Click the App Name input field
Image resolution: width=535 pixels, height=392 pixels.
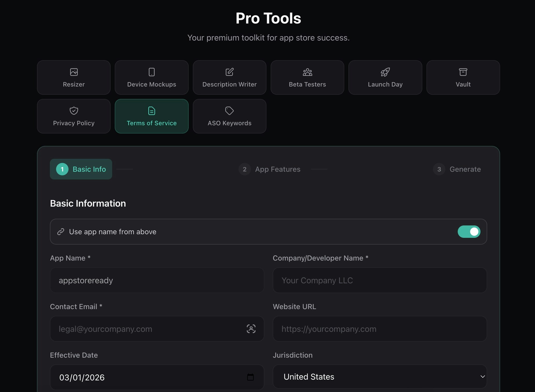(157, 280)
